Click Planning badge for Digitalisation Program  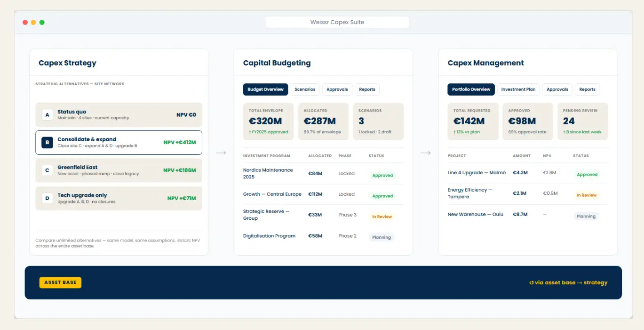382,237
